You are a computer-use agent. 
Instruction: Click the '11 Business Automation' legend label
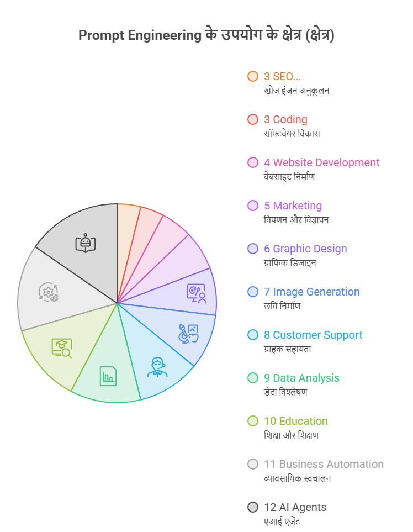(324, 464)
